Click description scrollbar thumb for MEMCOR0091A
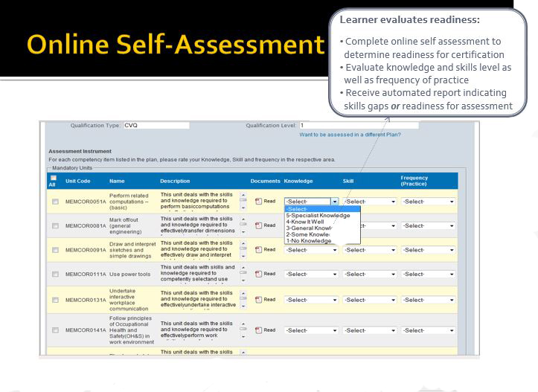Screen dimensions: 538x392 tap(243, 248)
